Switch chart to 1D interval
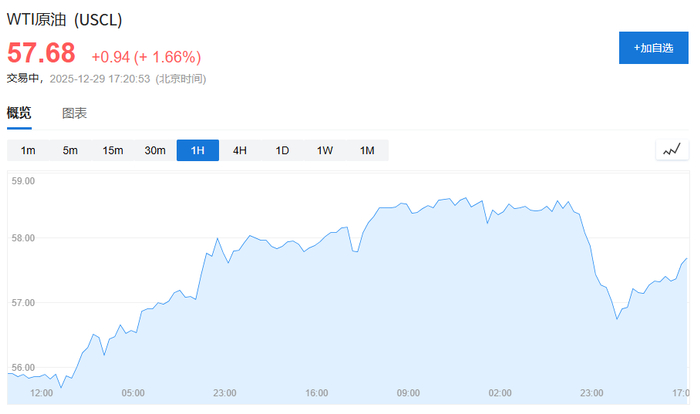 point(282,151)
